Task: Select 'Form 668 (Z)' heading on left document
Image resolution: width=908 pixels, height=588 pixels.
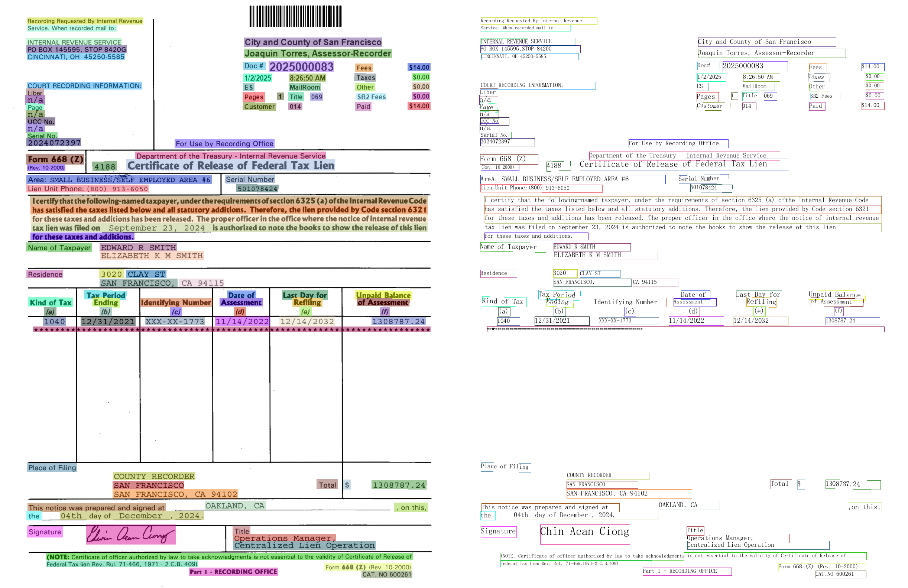Action: pyautogui.click(x=56, y=159)
